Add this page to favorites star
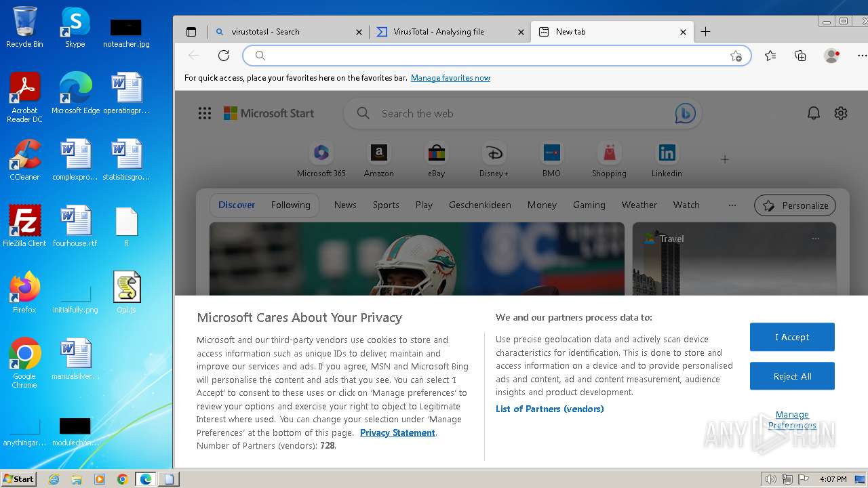This screenshot has height=488, width=868. click(736, 56)
